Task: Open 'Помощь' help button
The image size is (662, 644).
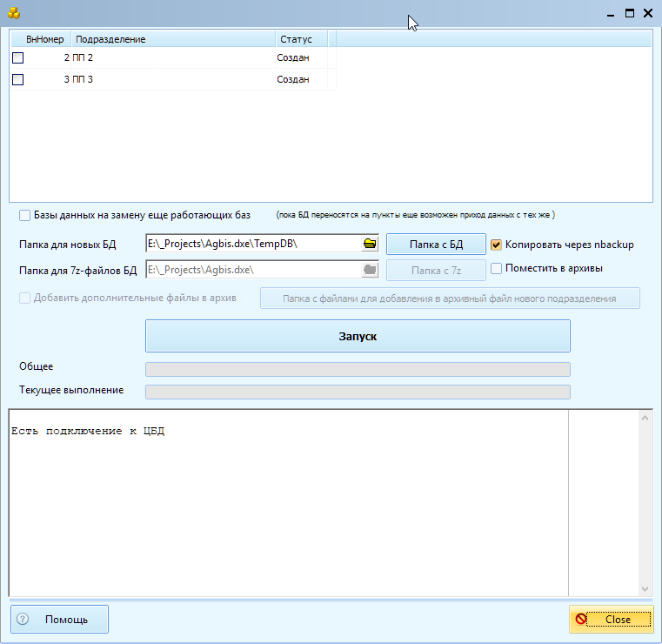Action: (59, 619)
